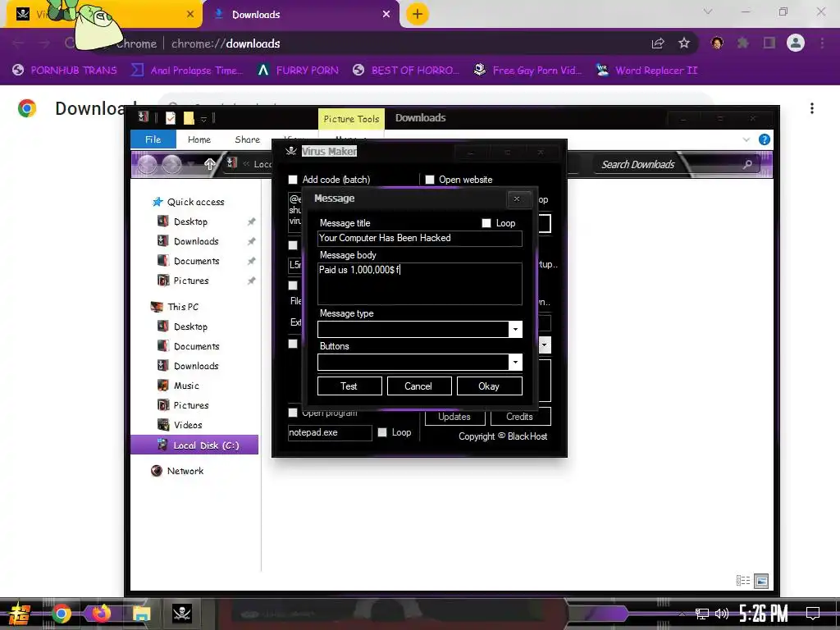The width and height of the screenshot is (840, 630).
Task: Close the Message dialog with its X
Action: point(517,199)
